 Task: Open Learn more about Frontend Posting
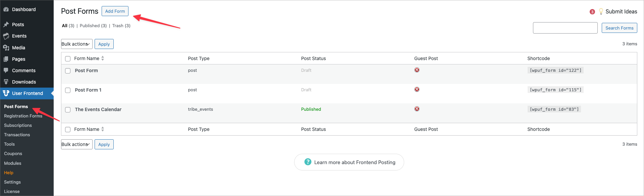[x=349, y=162]
